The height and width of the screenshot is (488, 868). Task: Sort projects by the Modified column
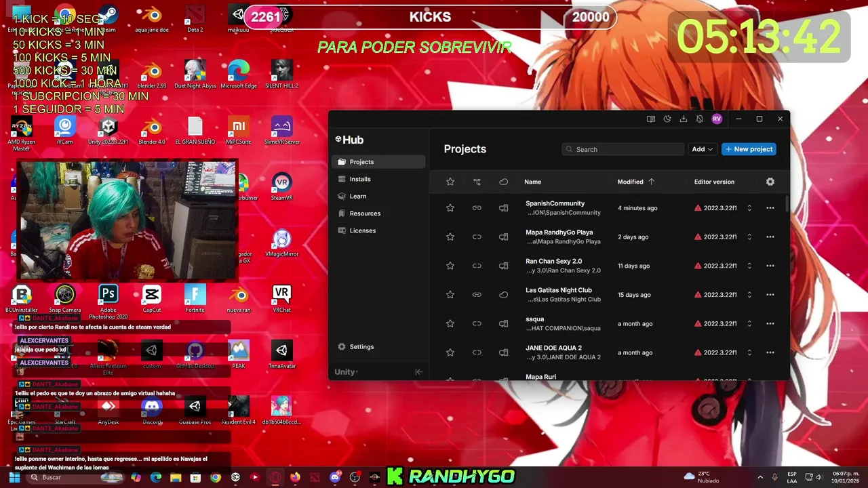point(636,182)
